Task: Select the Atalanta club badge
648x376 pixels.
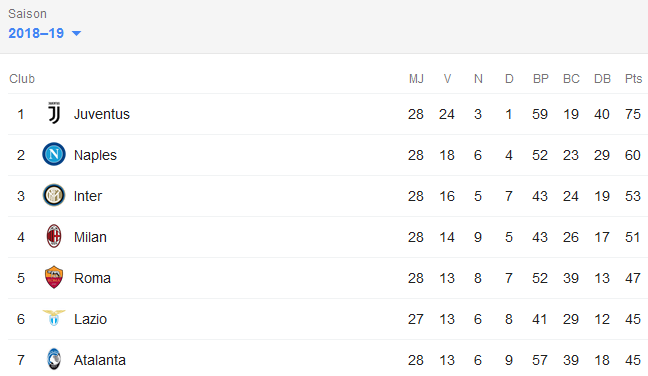Action: tap(54, 359)
